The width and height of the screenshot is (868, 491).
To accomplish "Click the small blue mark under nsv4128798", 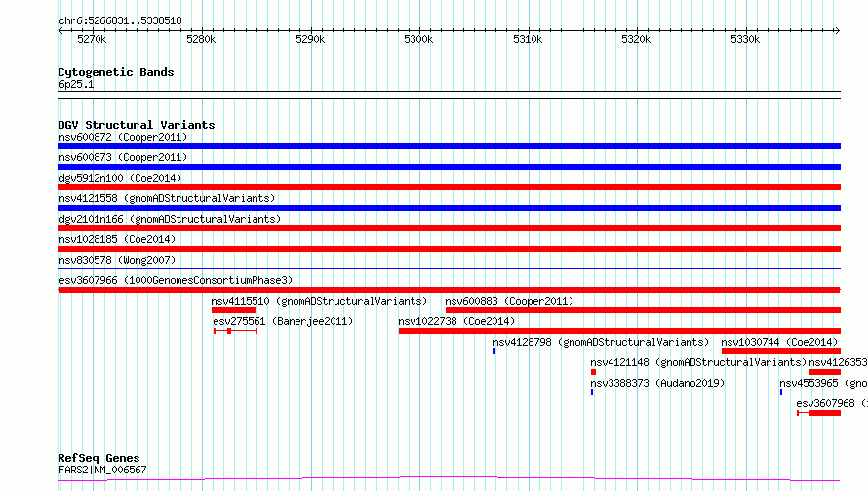I will pos(494,351).
